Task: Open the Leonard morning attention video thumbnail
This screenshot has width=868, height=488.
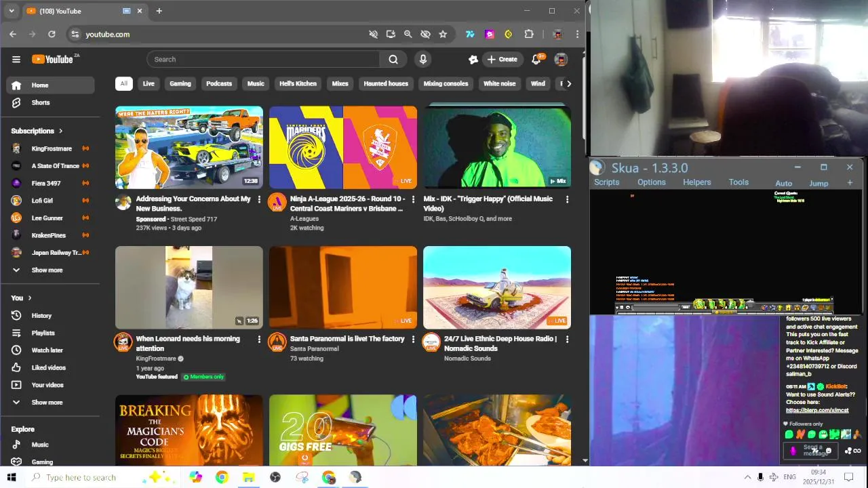Action: click(189, 287)
